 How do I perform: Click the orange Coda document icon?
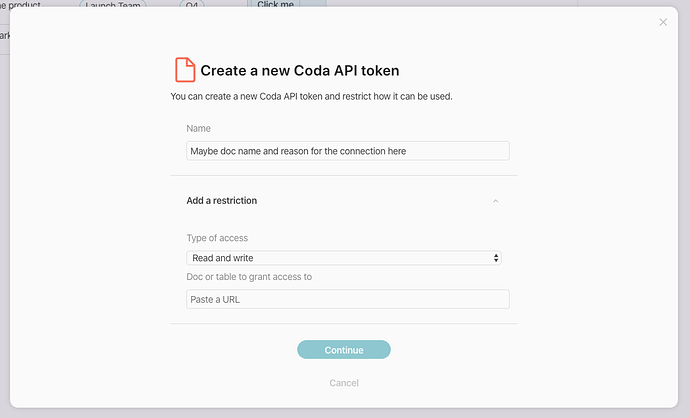coord(184,70)
